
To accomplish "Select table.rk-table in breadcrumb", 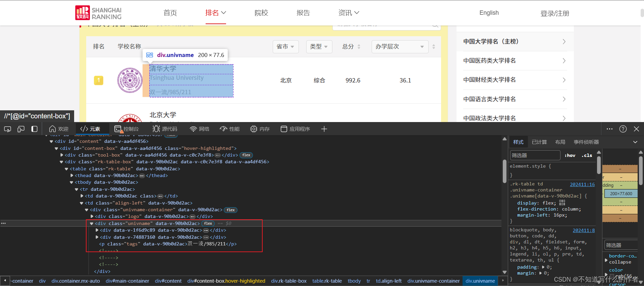I will tap(327, 281).
